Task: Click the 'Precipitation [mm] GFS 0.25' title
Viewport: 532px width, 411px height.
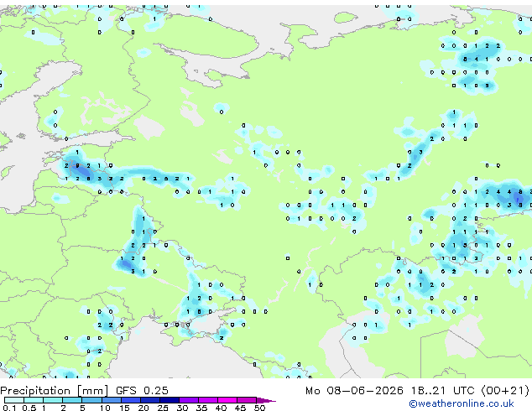Action: pyautogui.click(x=84, y=391)
